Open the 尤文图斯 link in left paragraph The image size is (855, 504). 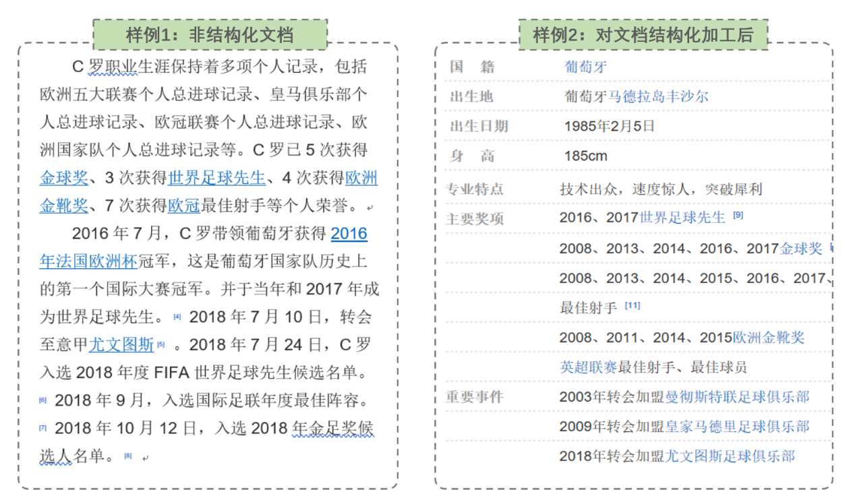(x=121, y=345)
